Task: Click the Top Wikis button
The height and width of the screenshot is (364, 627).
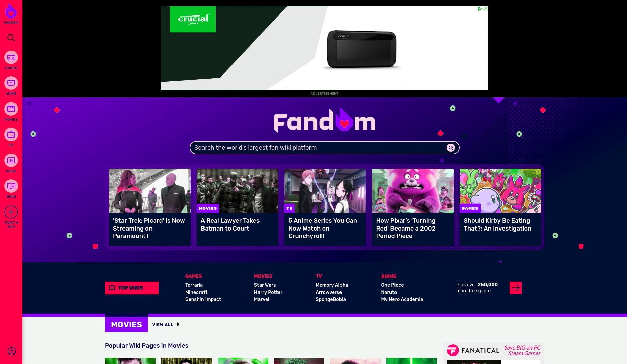Action: [132, 288]
